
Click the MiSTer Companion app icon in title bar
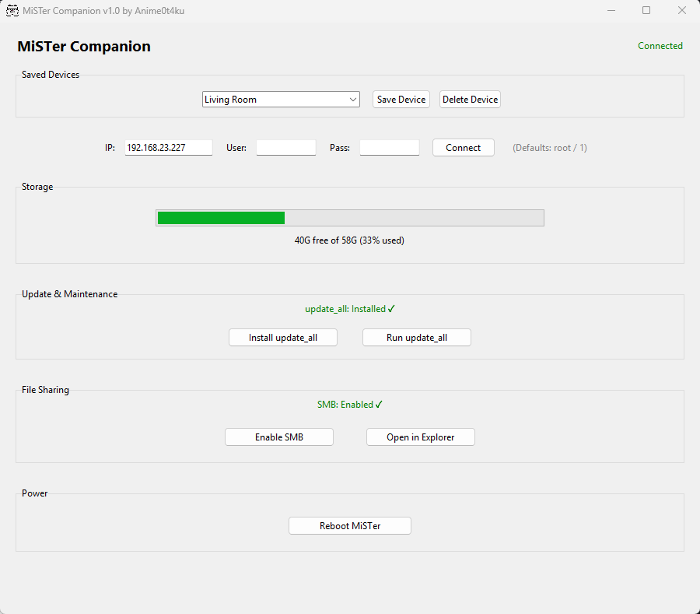12,11
